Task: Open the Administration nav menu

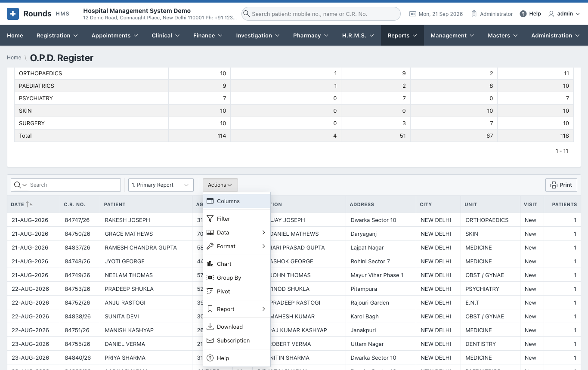Action: click(555, 35)
